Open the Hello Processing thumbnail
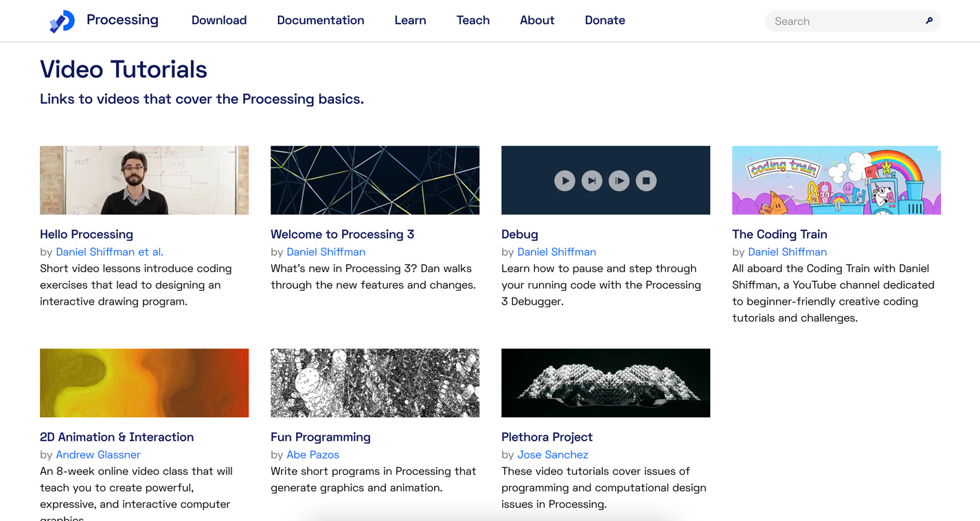 (144, 180)
